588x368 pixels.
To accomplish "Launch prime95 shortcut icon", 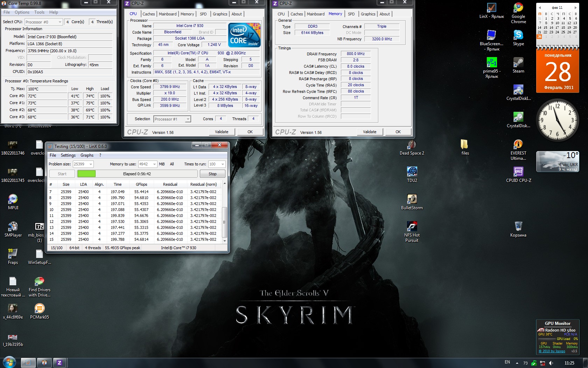I will point(491,68).
